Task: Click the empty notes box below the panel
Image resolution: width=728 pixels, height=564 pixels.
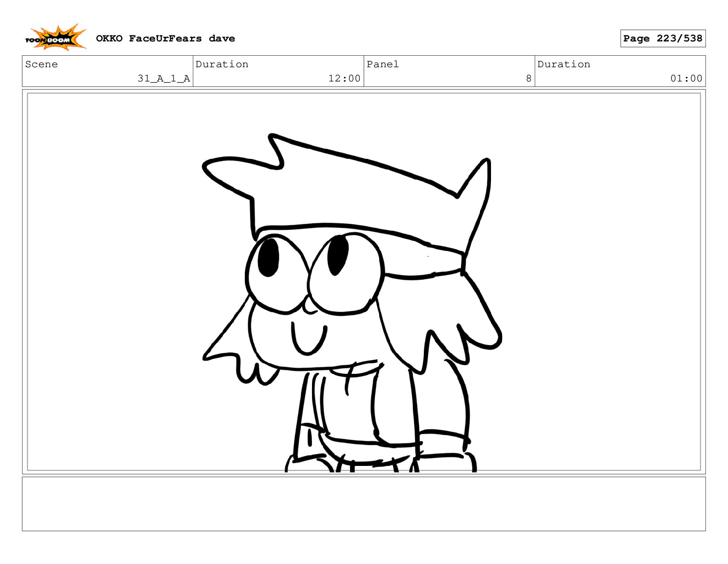Action: 364,504
